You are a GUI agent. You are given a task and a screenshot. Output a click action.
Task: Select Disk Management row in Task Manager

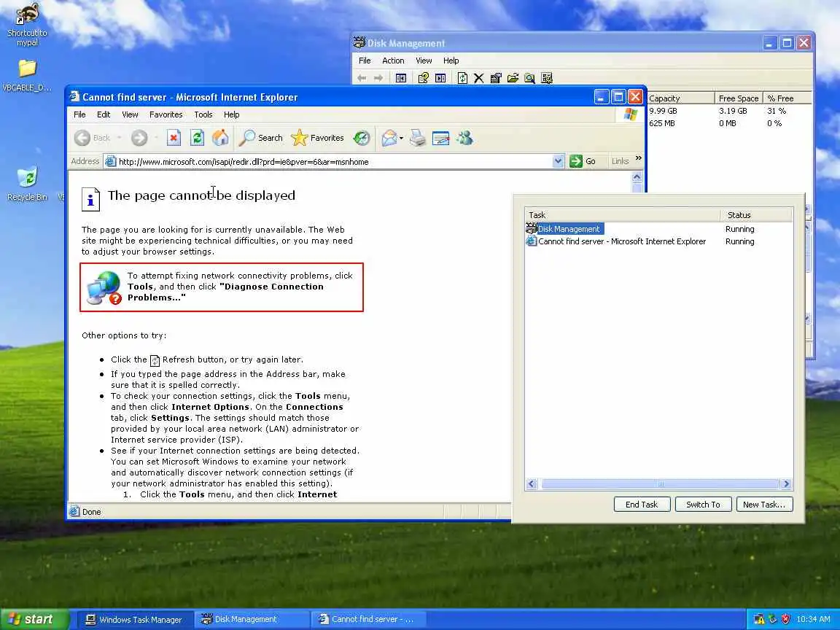coord(658,229)
